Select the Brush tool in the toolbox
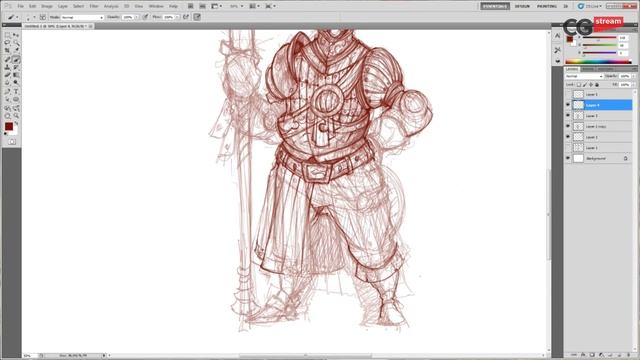640x360 pixels. click(x=16, y=60)
